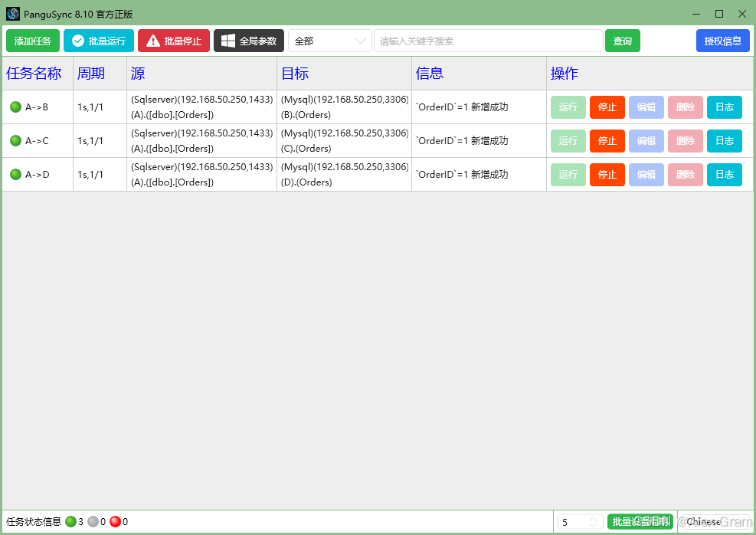756x535 pixels.
Task: Click the green running-count icon in status bar
Action: (71, 521)
